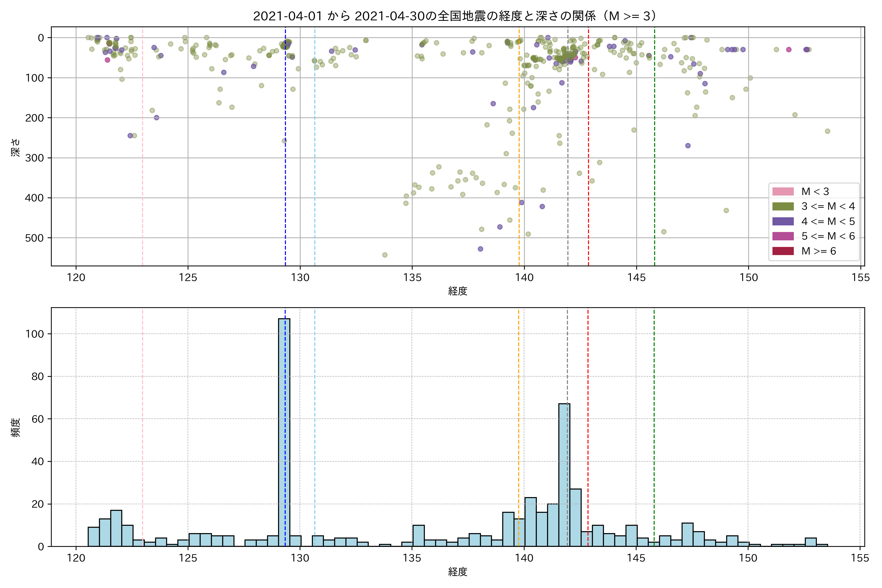Click the 経度 label under the histogram
This screenshot has height=588, width=882.
click(457, 572)
